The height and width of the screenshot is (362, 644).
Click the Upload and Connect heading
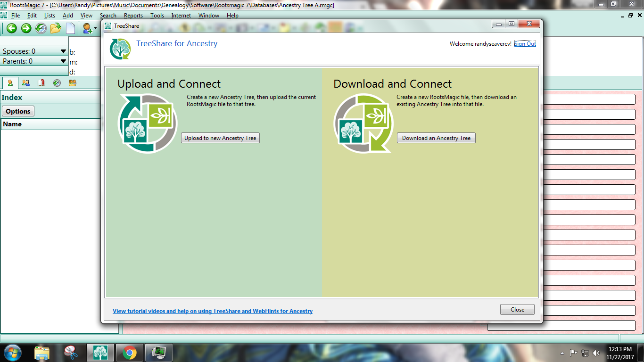click(169, 84)
